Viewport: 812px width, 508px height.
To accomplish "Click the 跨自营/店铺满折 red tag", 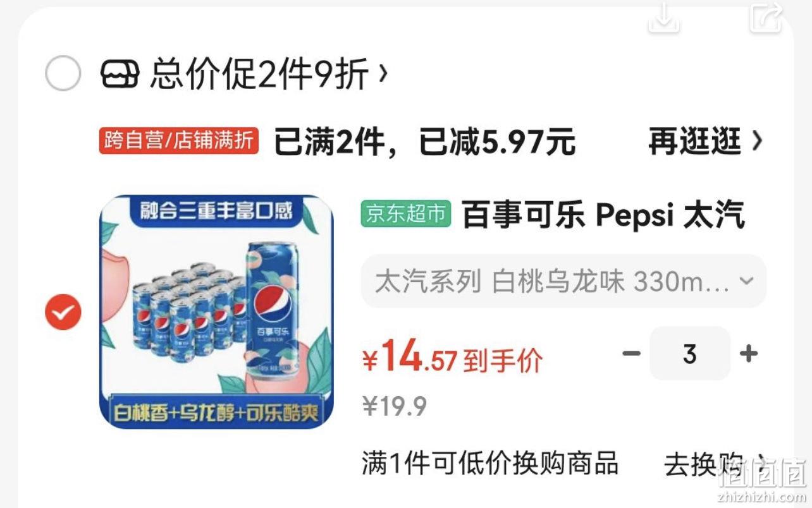I will click(x=179, y=141).
